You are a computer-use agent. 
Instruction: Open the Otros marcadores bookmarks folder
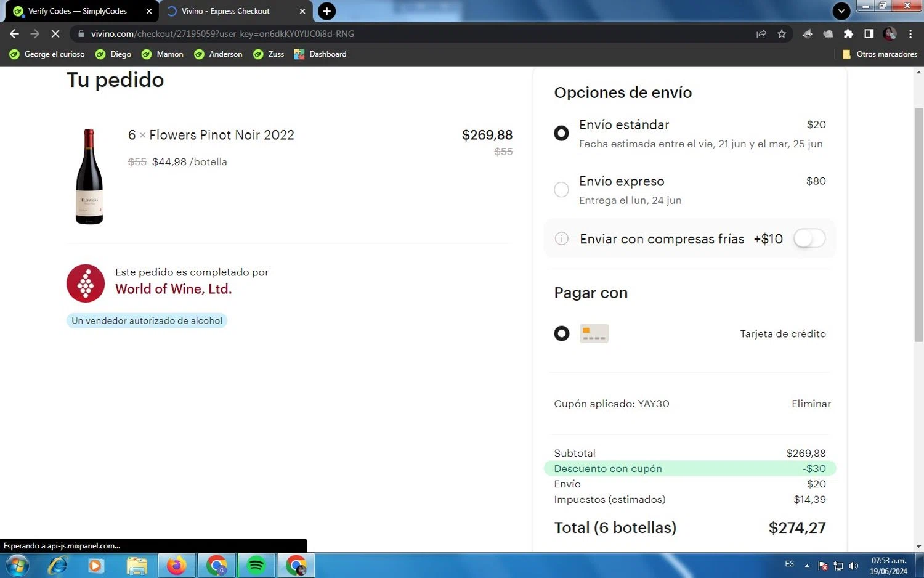pyautogui.click(x=880, y=54)
